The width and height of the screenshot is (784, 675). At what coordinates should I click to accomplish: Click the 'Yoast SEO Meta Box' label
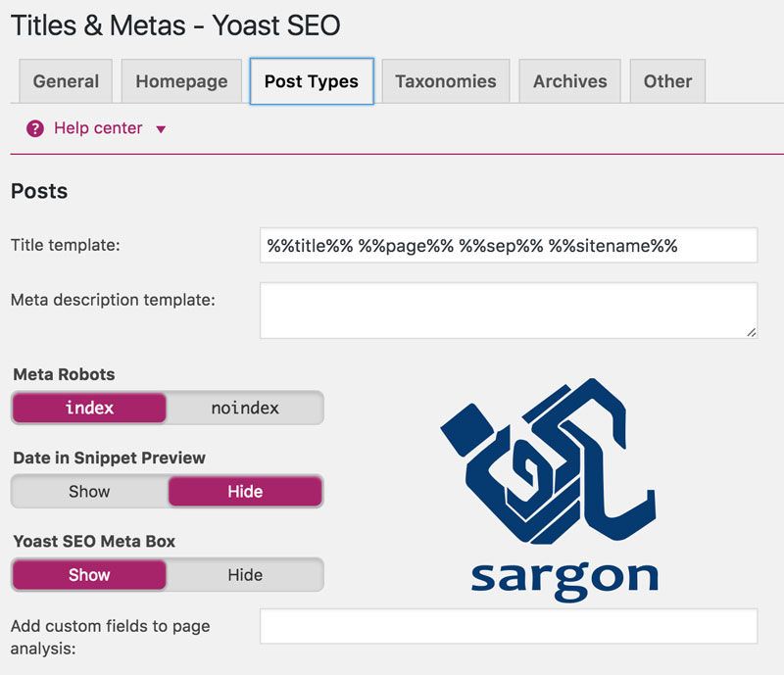94,541
